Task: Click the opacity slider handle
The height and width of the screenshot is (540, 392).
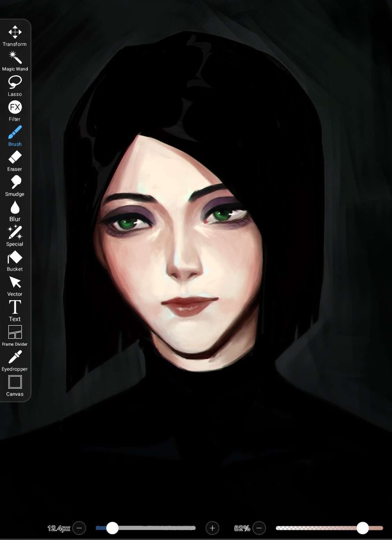Action: click(x=362, y=528)
